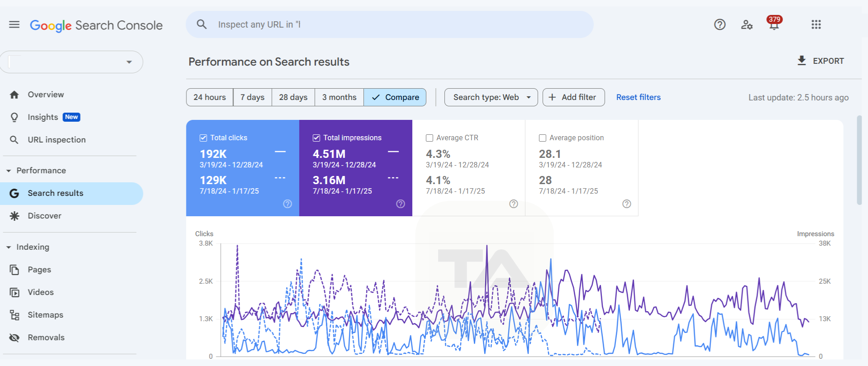
Task: Click the Inspect any URL search field
Action: [389, 24]
